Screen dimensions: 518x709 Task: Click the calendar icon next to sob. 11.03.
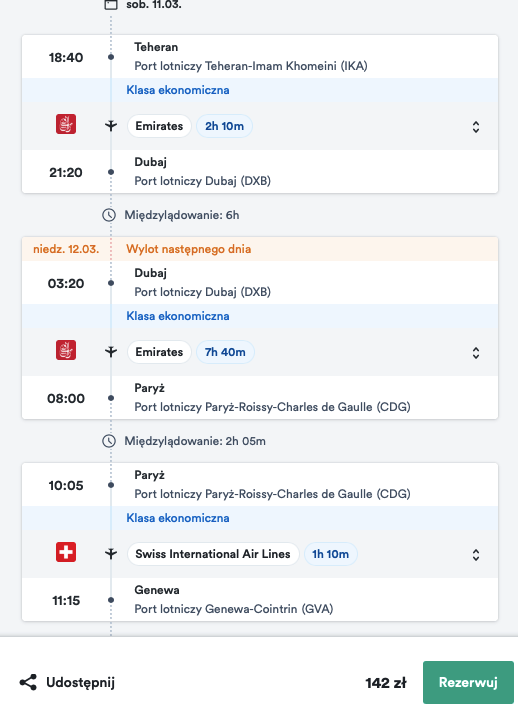coord(111,5)
